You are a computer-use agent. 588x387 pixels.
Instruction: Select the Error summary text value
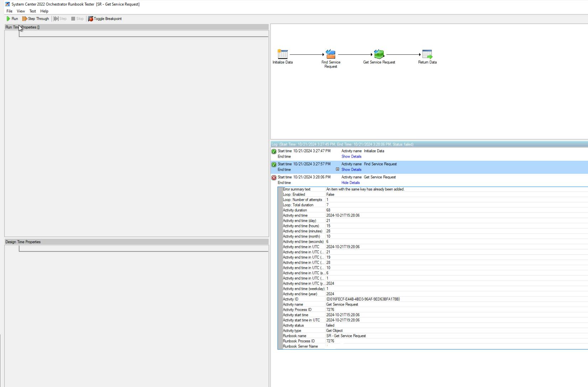click(x=365, y=189)
